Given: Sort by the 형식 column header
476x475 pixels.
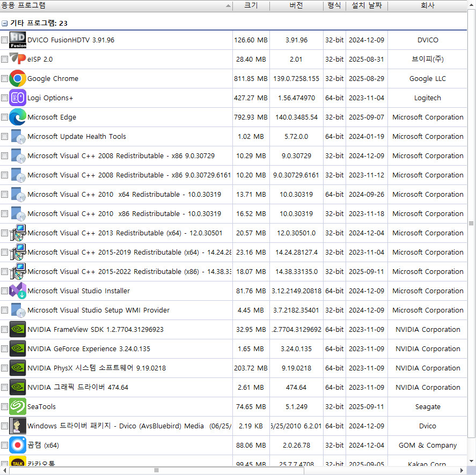Looking at the screenshot, I should tap(334, 6).
